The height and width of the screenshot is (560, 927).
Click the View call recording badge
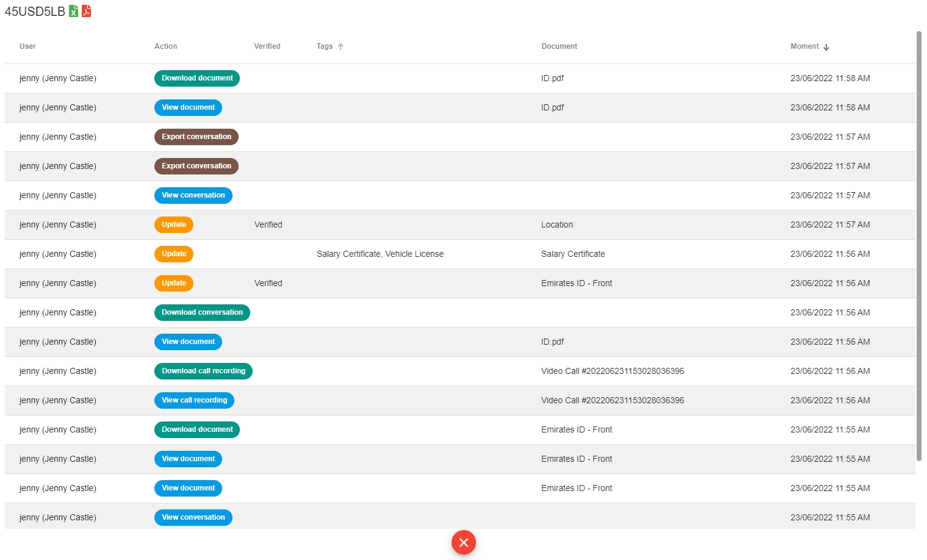click(194, 400)
